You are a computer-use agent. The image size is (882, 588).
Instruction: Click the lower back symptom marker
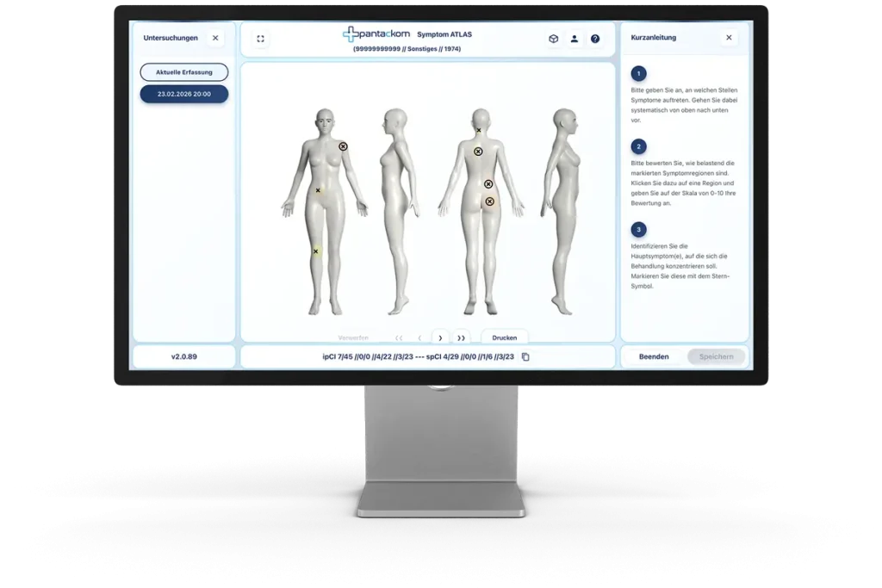(488, 184)
